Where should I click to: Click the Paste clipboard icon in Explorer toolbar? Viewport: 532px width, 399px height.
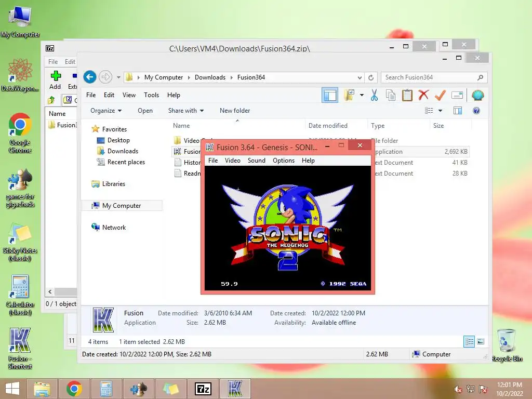(x=407, y=96)
